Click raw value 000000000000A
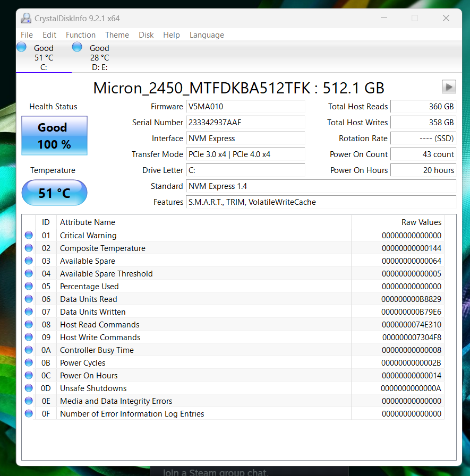The image size is (470, 476). [x=411, y=388]
